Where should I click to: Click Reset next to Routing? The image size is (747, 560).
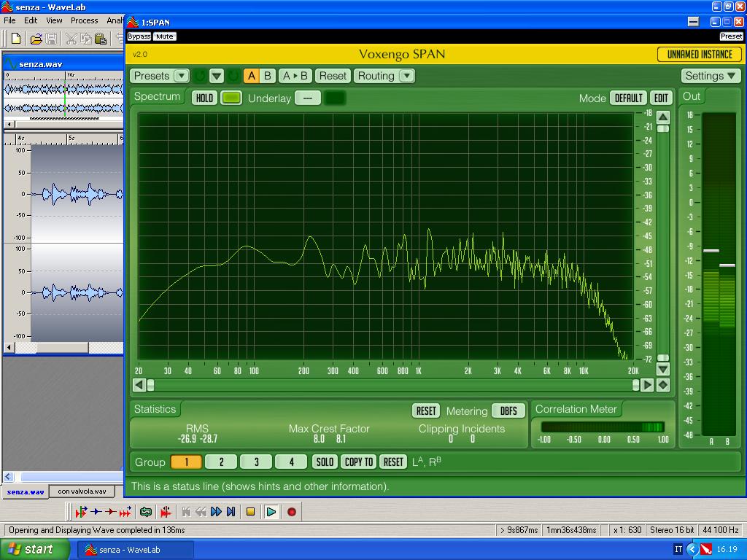(x=333, y=76)
